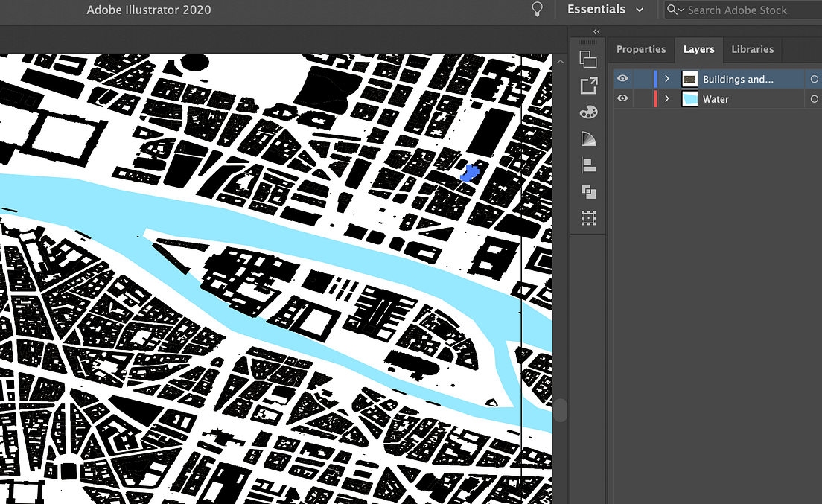Expand the Water layer contents
The height and width of the screenshot is (504, 822).
pos(666,98)
